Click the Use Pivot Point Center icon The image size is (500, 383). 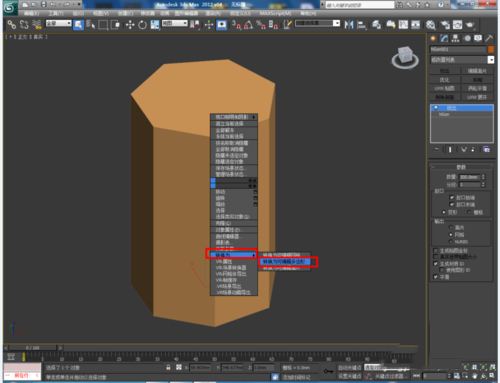pyautogui.click(x=195, y=25)
